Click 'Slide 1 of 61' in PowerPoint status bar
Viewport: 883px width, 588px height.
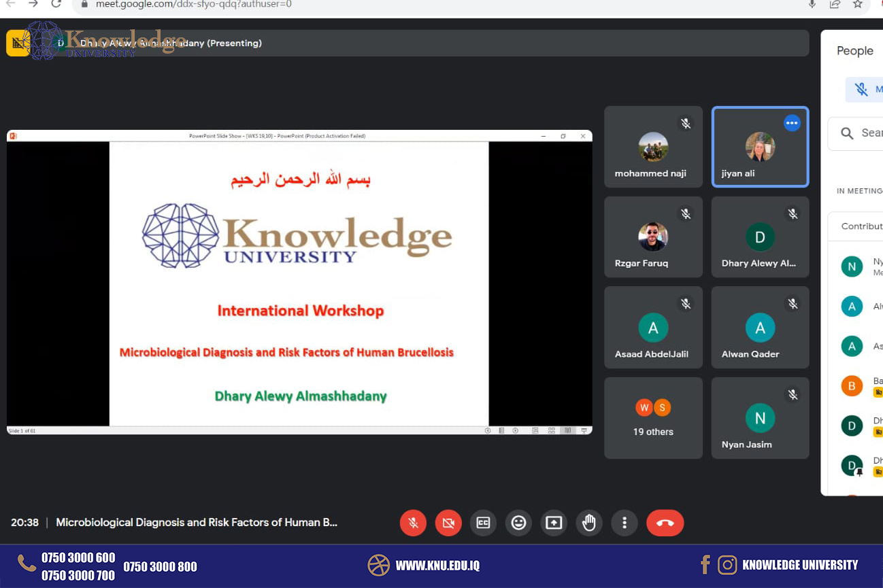pos(22,430)
